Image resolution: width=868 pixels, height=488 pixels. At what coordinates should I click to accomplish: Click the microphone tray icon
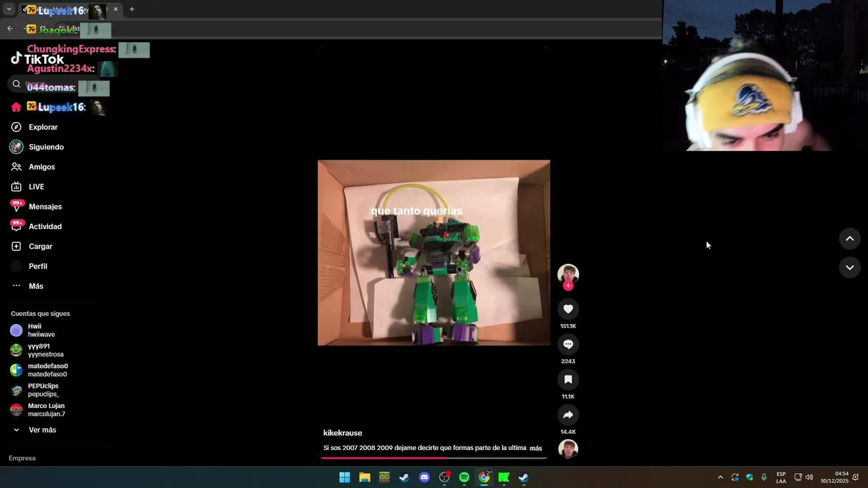(764, 477)
